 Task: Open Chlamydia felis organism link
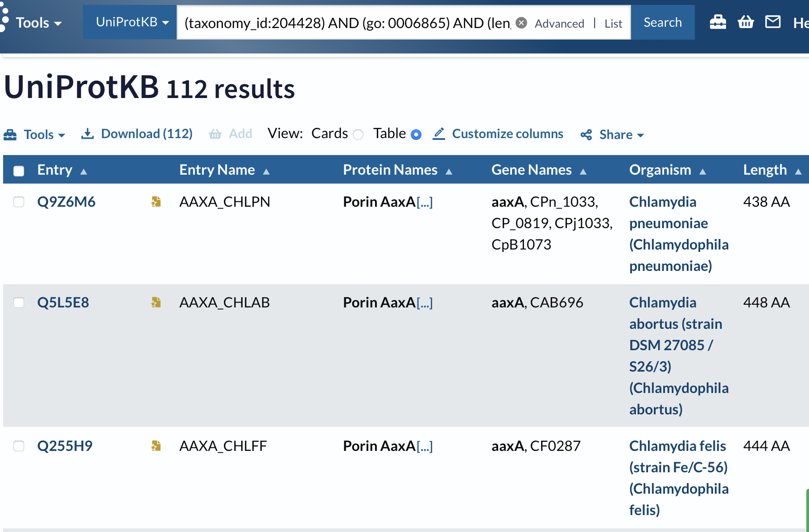coord(679,478)
